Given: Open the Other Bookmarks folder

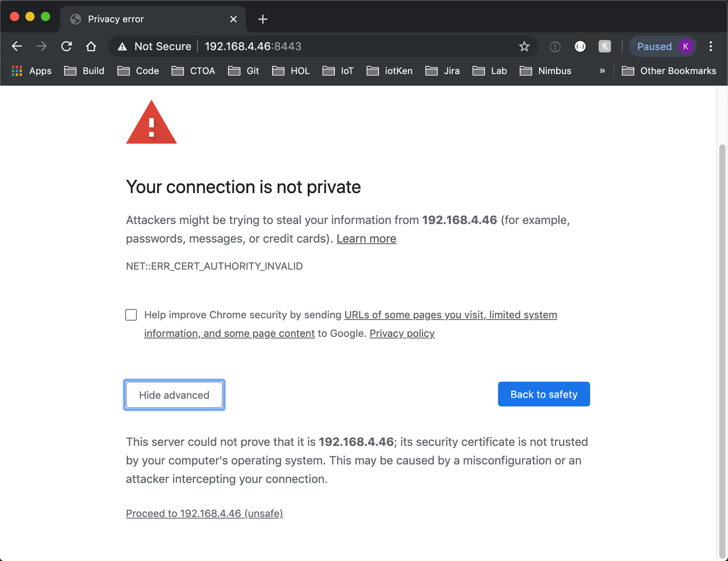Looking at the screenshot, I should (x=669, y=71).
